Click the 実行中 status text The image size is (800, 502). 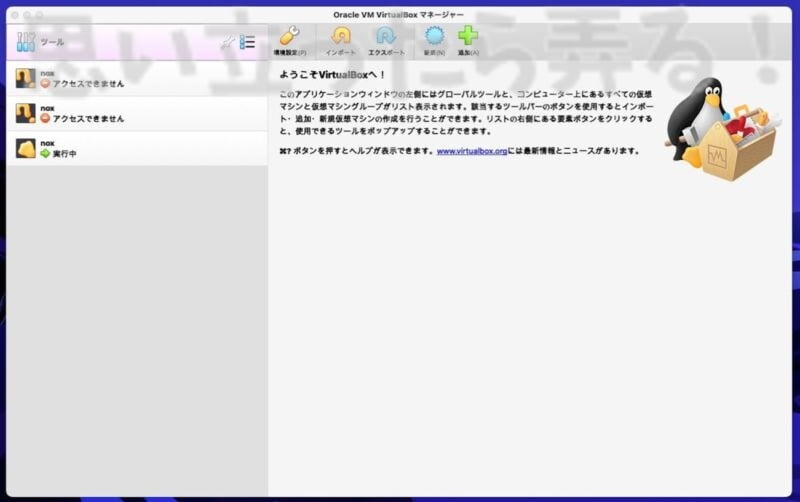(65, 154)
